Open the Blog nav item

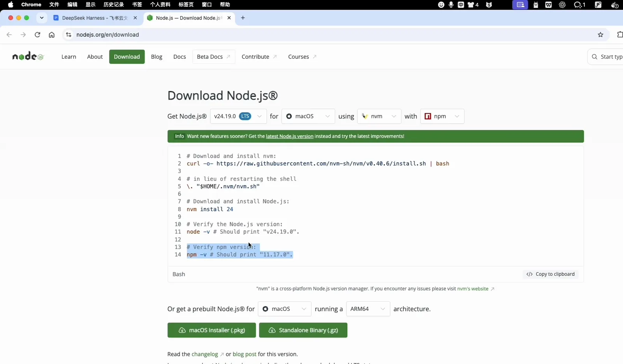pyautogui.click(x=157, y=57)
